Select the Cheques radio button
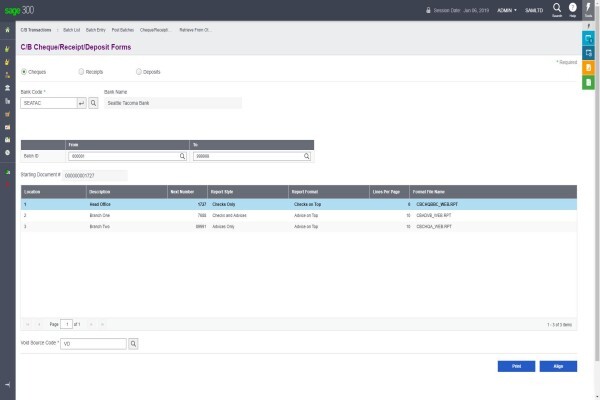The image size is (600, 400). [x=24, y=72]
